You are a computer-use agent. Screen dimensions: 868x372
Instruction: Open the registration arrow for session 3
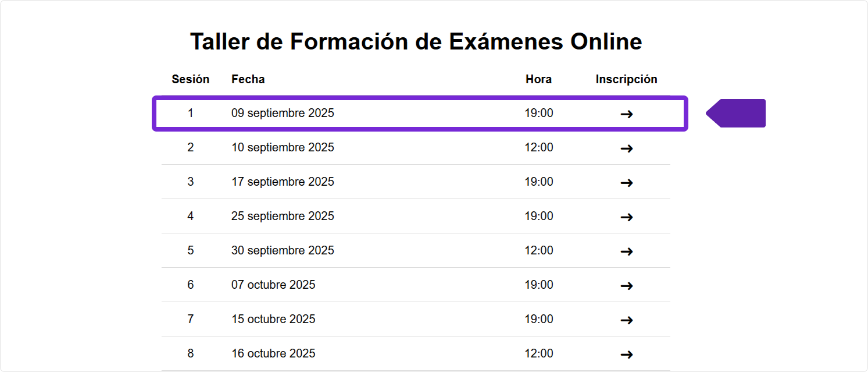626,183
